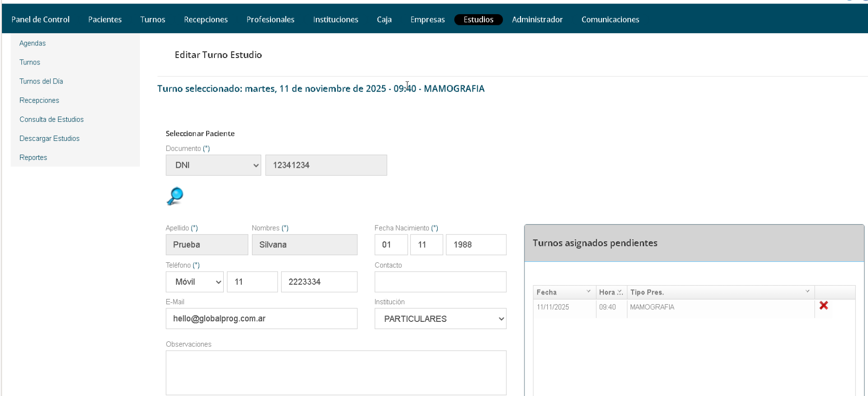Expand the PARTICULARES institution dropdown

coord(440,319)
